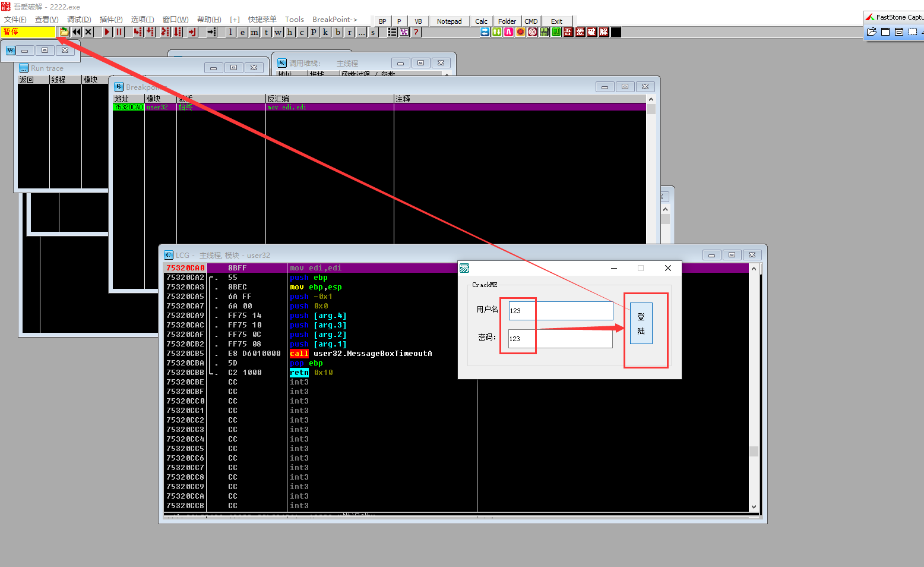Click FastStone open file capture icon
The image size is (924, 567).
(x=872, y=32)
